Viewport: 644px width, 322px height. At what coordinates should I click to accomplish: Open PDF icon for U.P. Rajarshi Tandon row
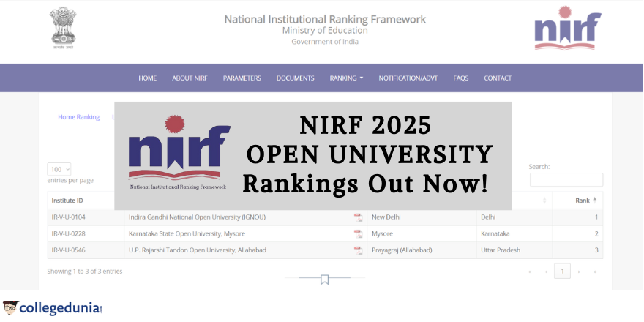[x=358, y=250]
